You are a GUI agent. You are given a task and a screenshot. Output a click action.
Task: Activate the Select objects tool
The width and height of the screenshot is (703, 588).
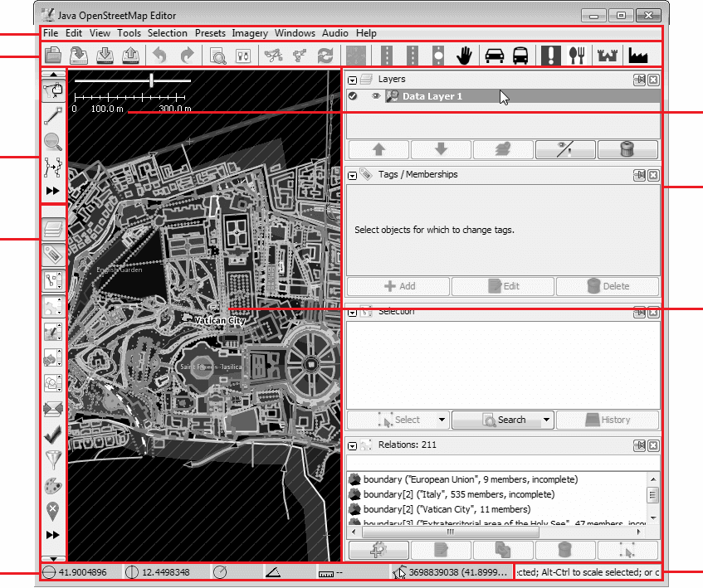coord(53,91)
